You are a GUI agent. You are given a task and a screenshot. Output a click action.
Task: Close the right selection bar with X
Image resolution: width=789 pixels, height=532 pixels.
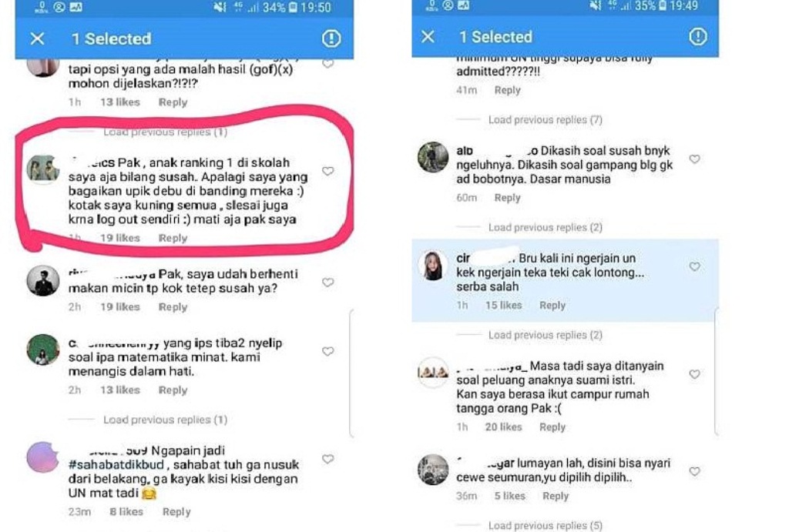pos(428,37)
